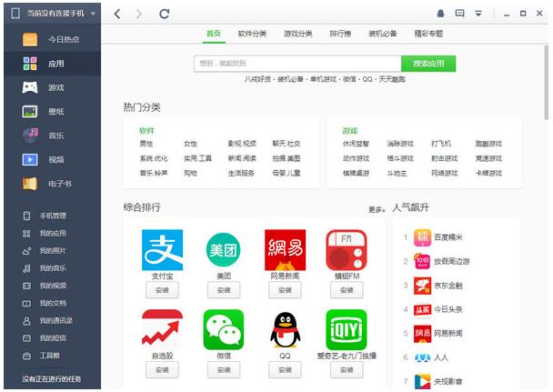The image size is (553, 392).
Task: Switch to the 装机必备 tab
Action: click(x=383, y=34)
